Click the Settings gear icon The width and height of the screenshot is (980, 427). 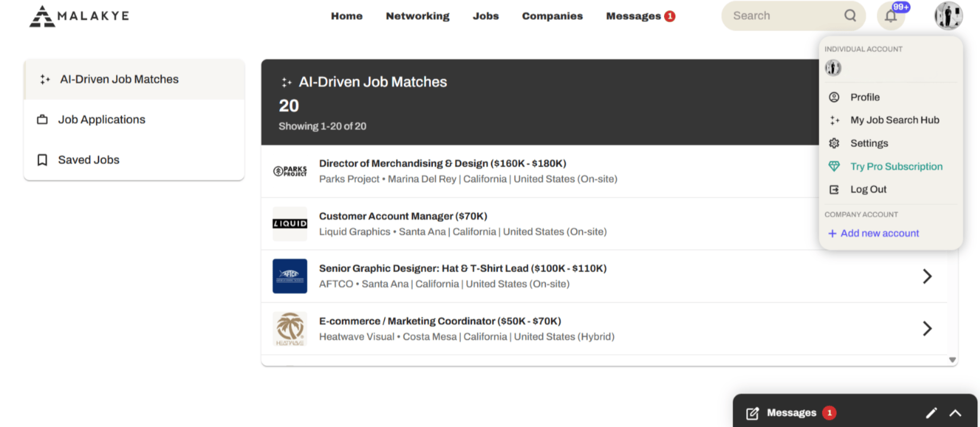pos(834,143)
